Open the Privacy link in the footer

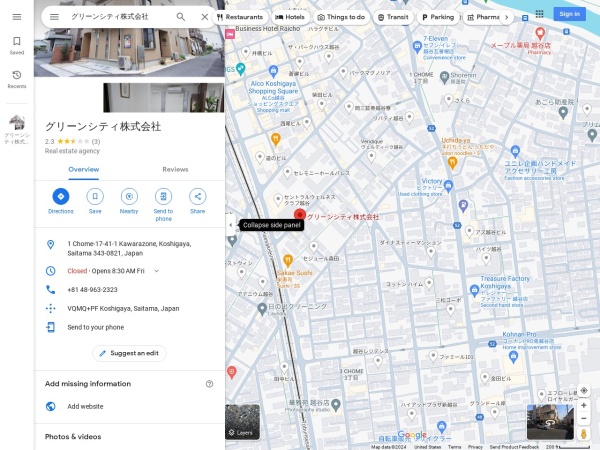(475, 447)
